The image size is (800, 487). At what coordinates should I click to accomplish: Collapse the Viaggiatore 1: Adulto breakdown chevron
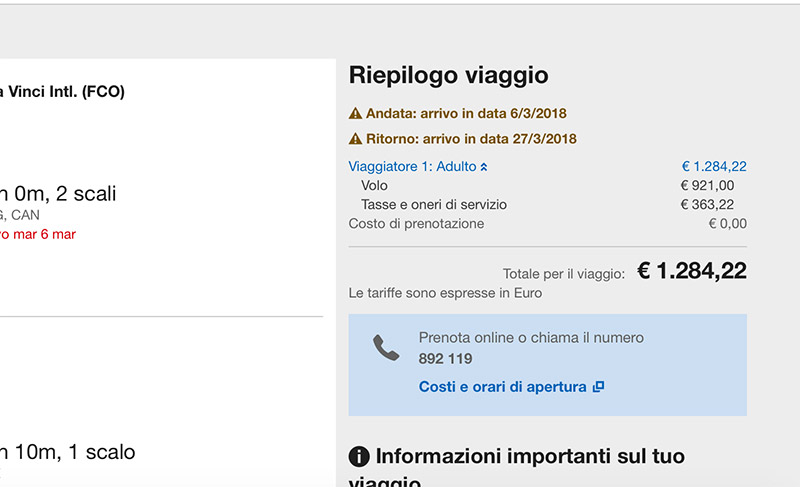tap(484, 167)
